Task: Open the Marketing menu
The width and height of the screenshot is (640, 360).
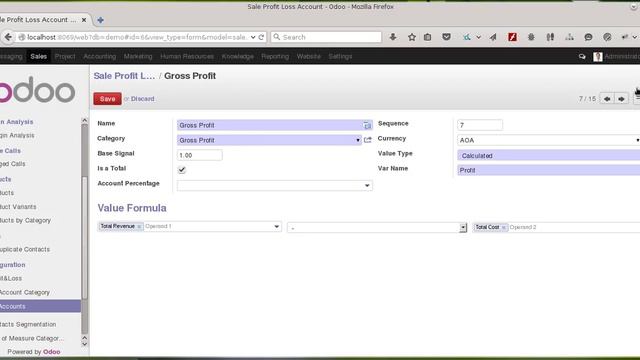Action: [x=138, y=57]
